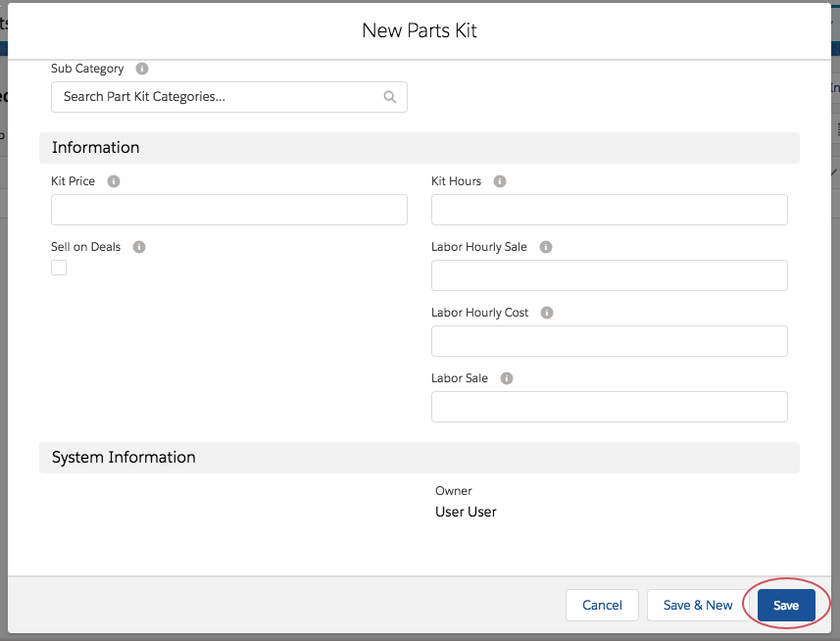Click into the Kit Price field
This screenshot has width=840, height=641.
[x=229, y=210]
